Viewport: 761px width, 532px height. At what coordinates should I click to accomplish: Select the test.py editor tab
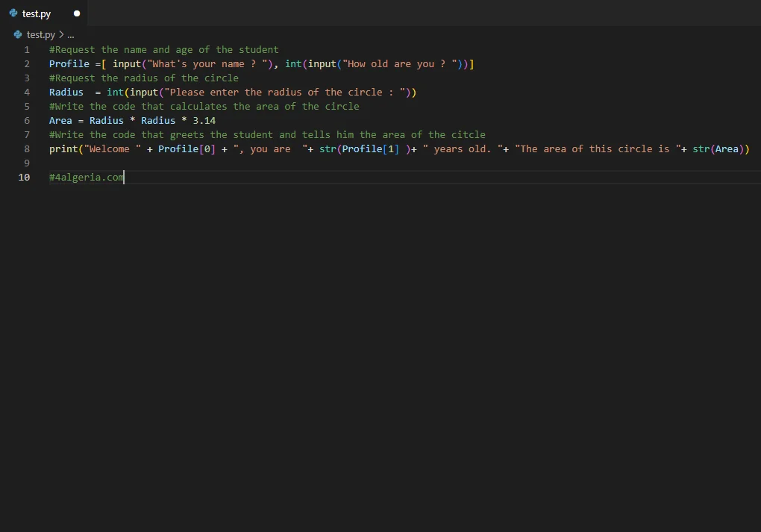pyautogui.click(x=37, y=13)
